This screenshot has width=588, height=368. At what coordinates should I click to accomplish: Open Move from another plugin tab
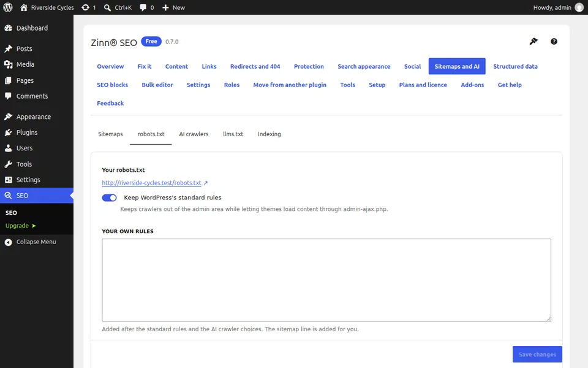[x=290, y=85]
